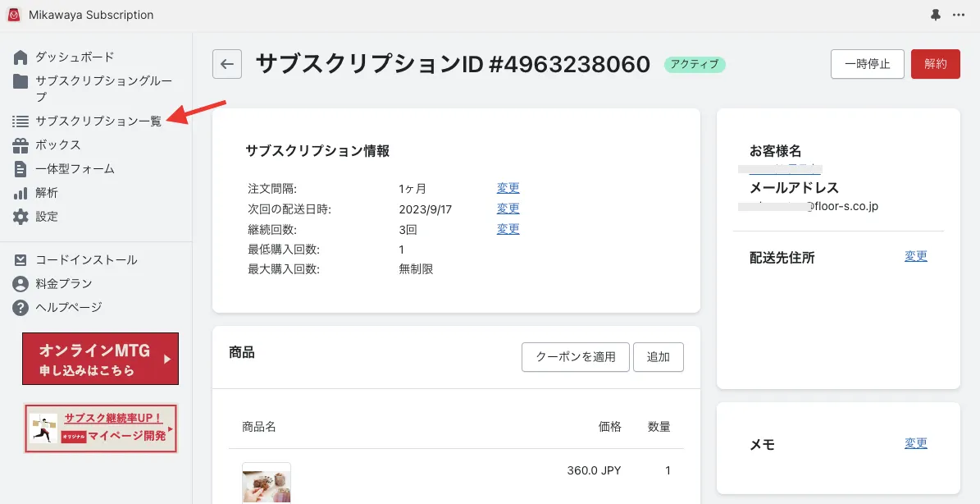Open 料金プラン in the sidebar

click(63, 284)
